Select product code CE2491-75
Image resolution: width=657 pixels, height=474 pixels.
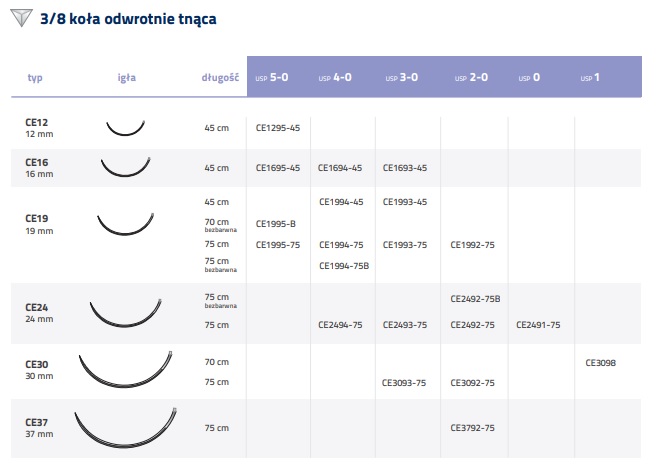click(538, 325)
